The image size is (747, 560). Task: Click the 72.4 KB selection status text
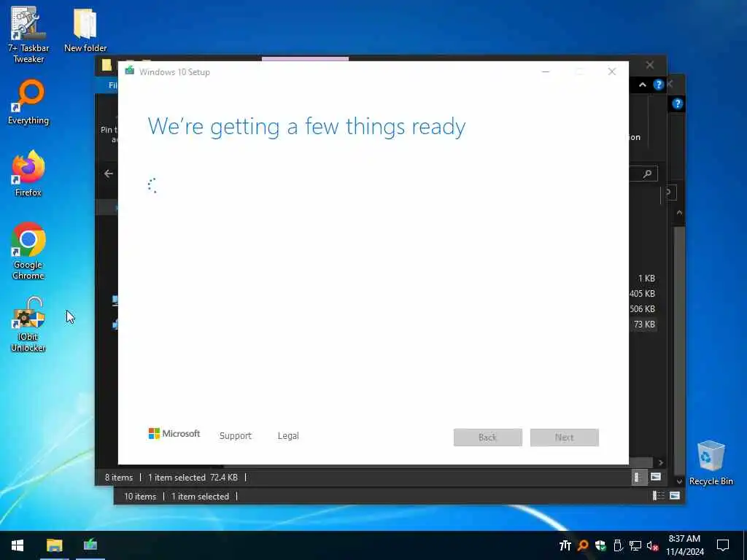(x=224, y=477)
